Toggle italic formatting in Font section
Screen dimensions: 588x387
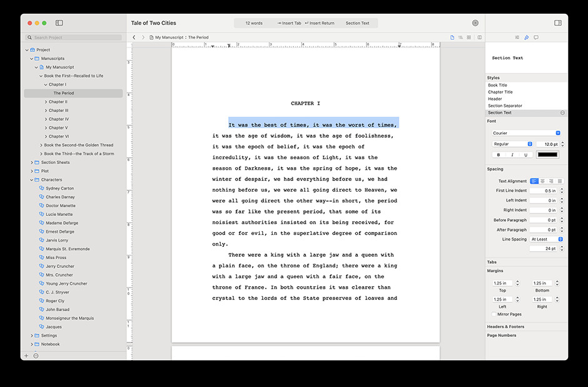512,155
